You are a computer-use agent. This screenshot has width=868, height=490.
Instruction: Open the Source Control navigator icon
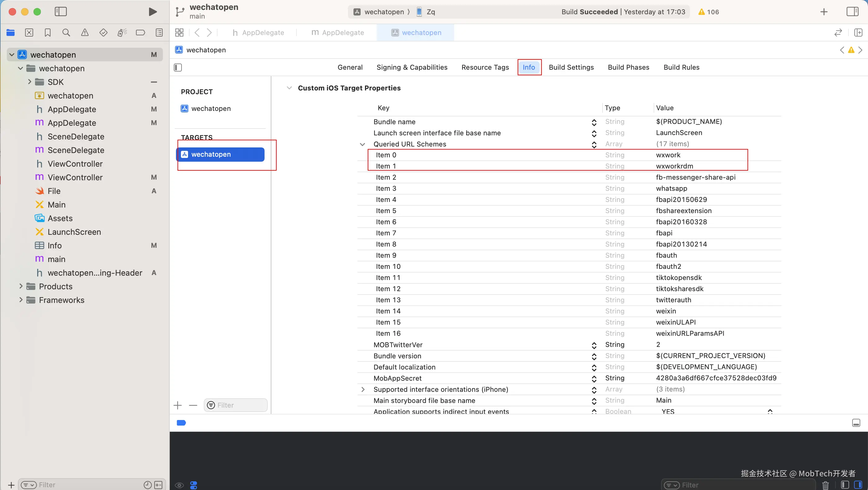pos(29,33)
